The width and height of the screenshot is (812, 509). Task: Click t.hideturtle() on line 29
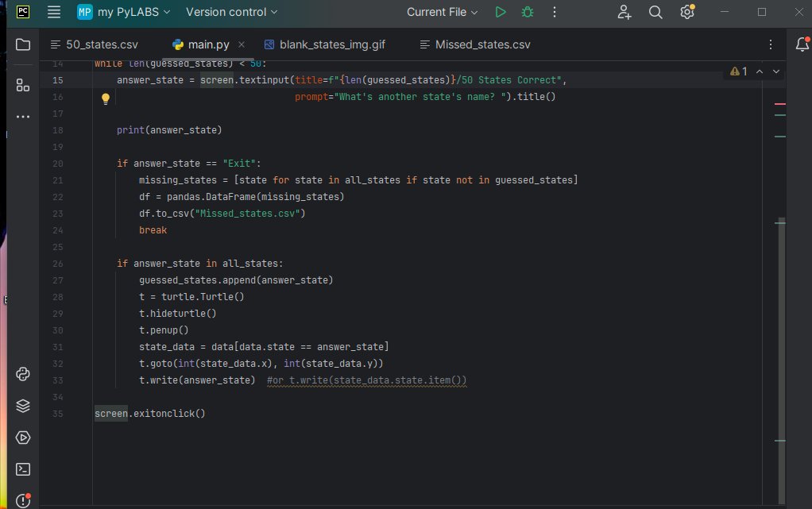click(x=178, y=314)
